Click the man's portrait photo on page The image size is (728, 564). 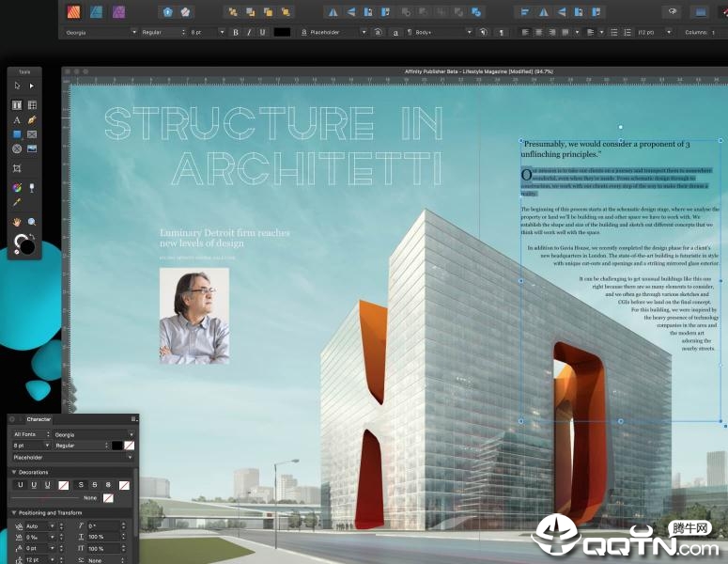click(x=194, y=316)
